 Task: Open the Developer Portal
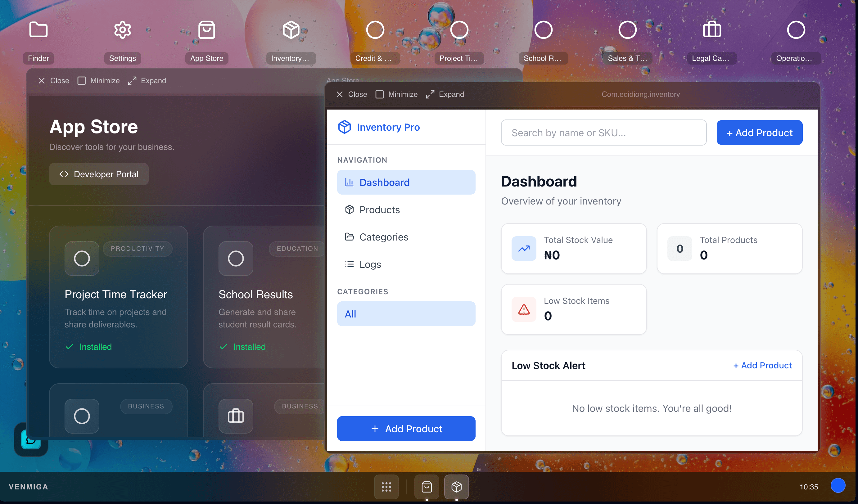click(x=99, y=174)
